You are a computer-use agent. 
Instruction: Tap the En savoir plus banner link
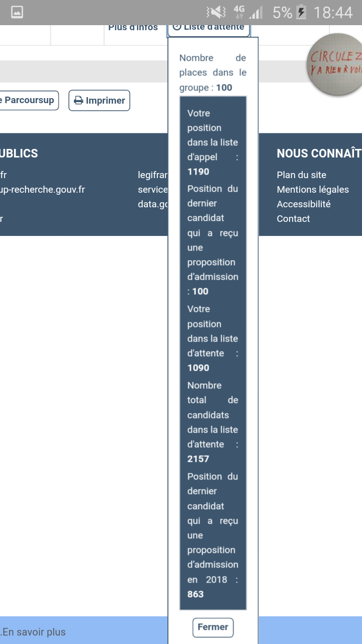34,632
